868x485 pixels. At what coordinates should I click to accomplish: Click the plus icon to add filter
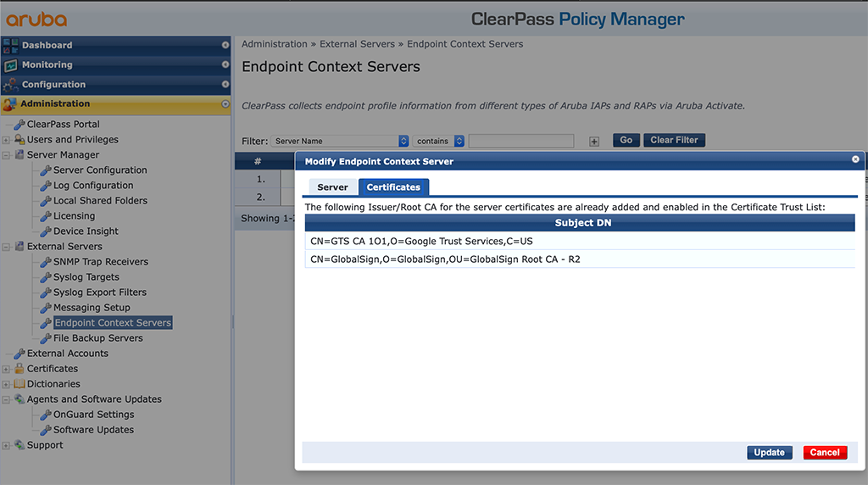click(594, 142)
